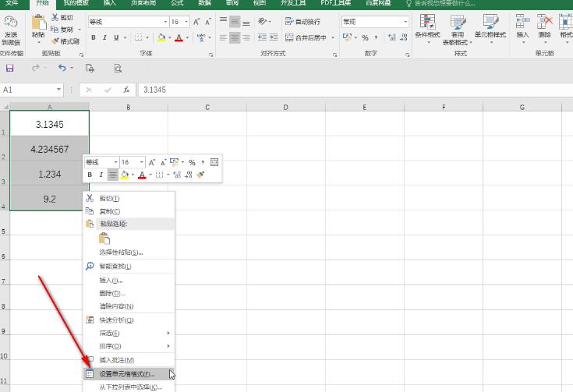Open 条件格式 conditional formatting dropdown
573x392 pixels.
(x=427, y=30)
